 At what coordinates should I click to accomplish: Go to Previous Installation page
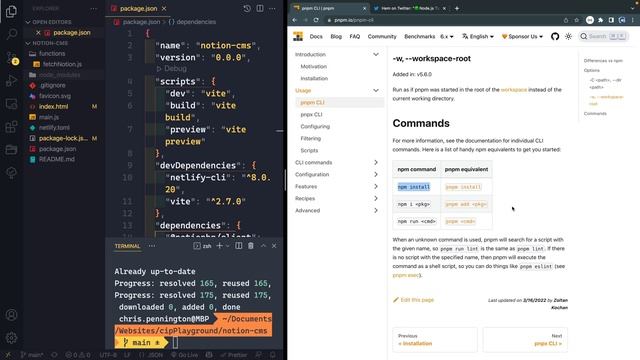pos(435,340)
